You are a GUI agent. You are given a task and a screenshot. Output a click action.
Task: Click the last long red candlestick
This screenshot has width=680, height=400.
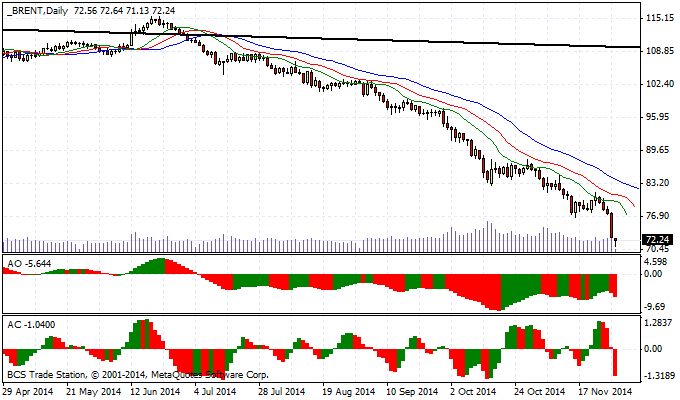(x=611, y=225)
